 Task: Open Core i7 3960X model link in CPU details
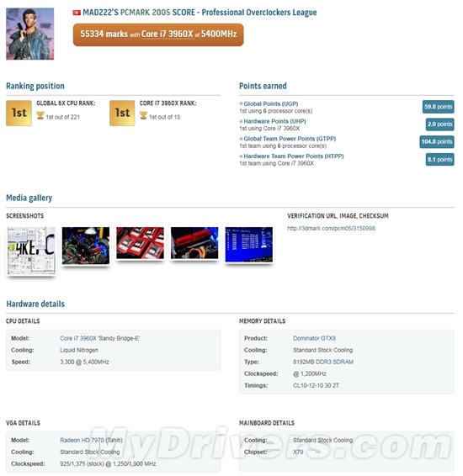click(x=78, y=338)
